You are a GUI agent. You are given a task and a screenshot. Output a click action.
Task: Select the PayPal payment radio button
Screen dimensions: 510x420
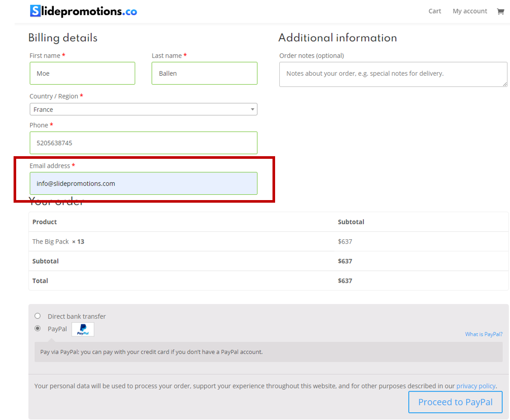(38, 329)
